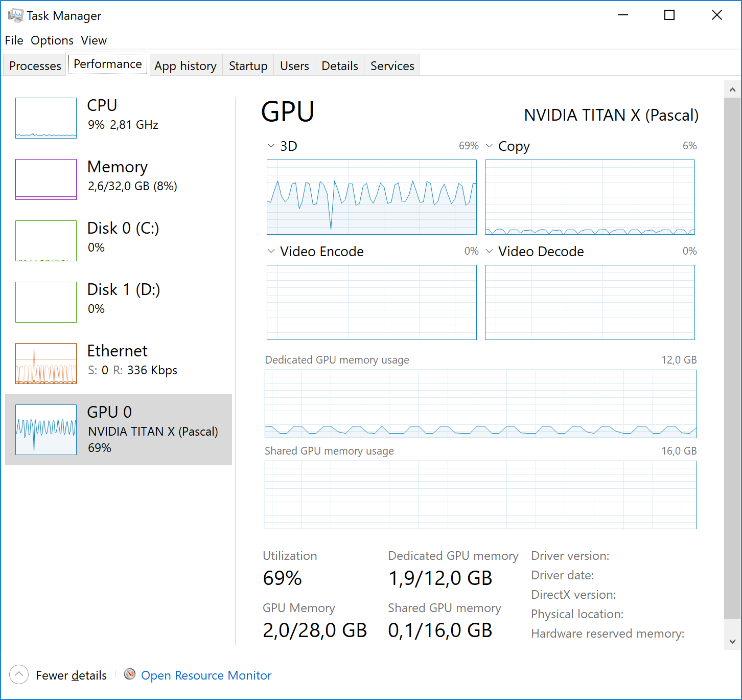The width and height of the screenshot is (742, 700).
Task: Open the View menu
Action: pos(94,40)
